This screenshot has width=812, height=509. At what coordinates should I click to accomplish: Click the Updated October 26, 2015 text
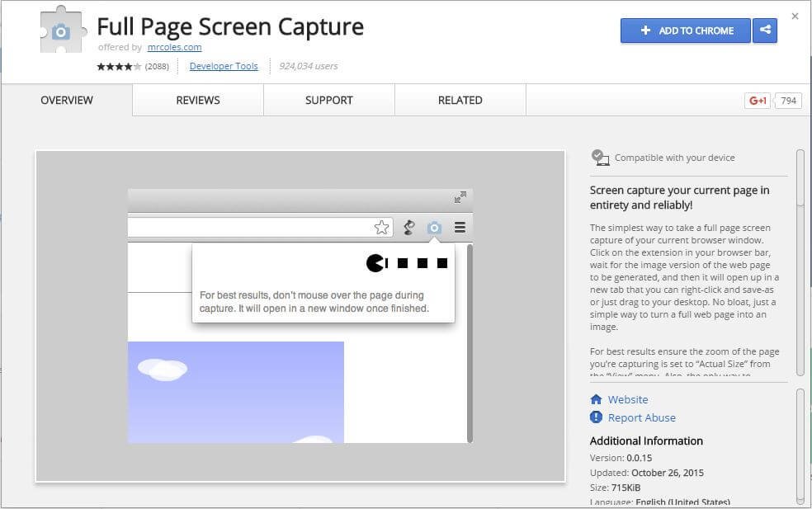646,473
